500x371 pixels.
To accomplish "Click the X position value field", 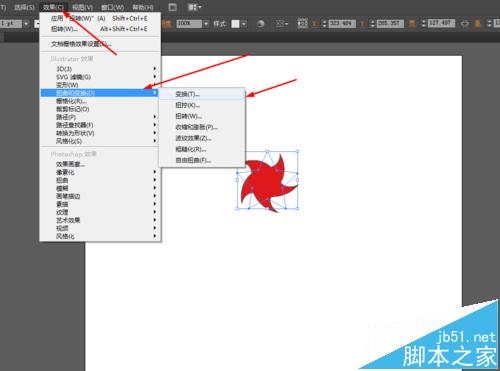I will 342,24.
